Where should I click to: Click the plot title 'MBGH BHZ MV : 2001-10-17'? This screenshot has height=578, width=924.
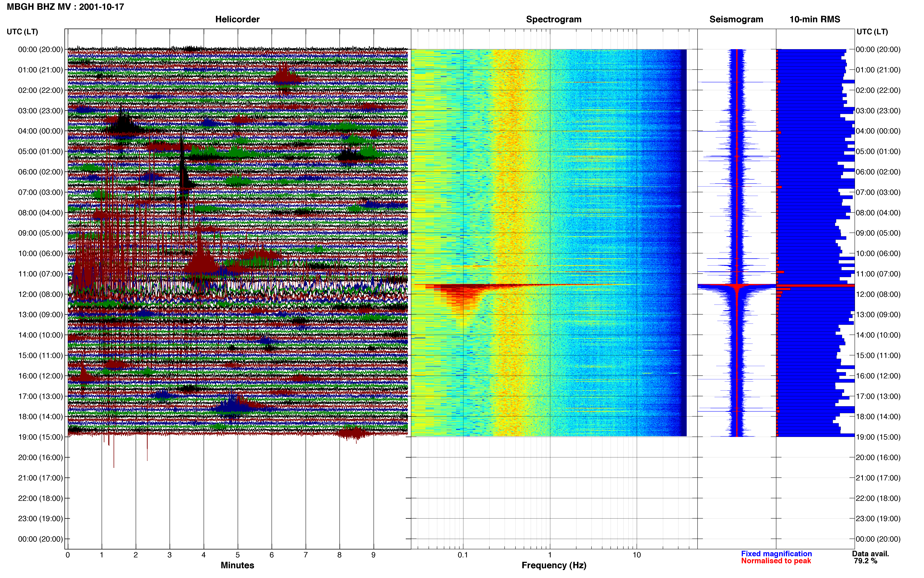click(65, 6)
